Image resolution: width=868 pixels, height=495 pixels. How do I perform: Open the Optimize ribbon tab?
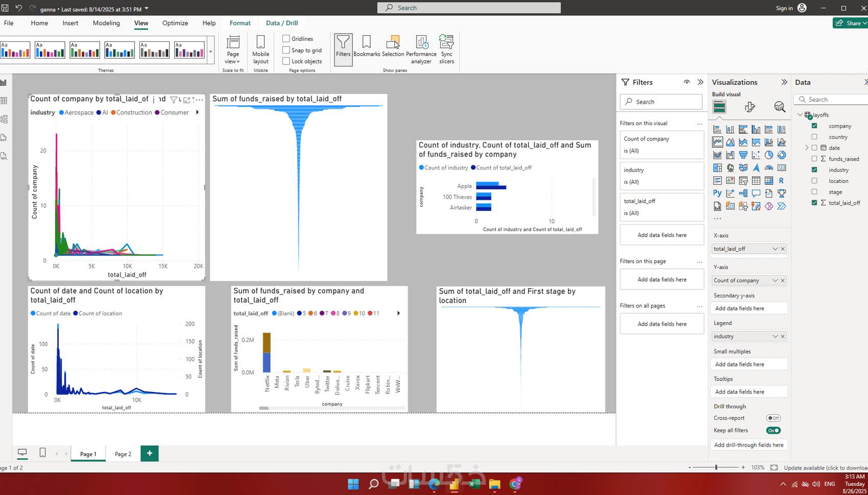click(175, 23)
